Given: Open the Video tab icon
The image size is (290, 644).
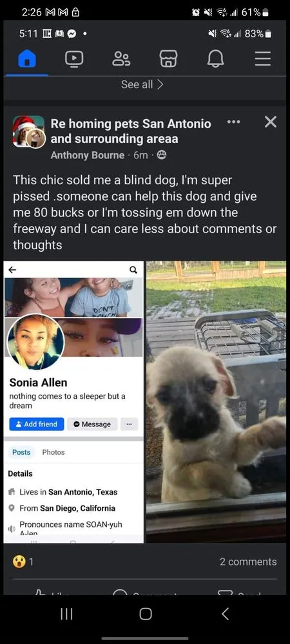Looking at the screenshot, I should [x=74, y=59].
